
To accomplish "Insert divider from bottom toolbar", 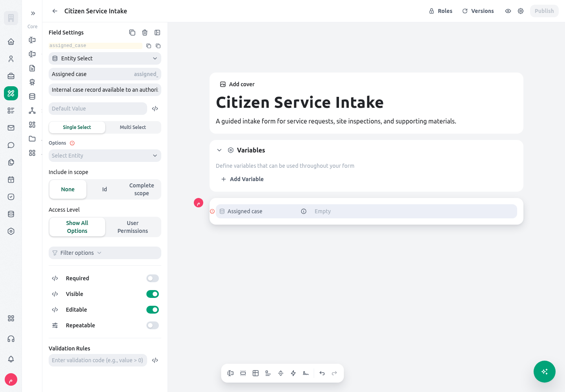I will coord(281,373).
